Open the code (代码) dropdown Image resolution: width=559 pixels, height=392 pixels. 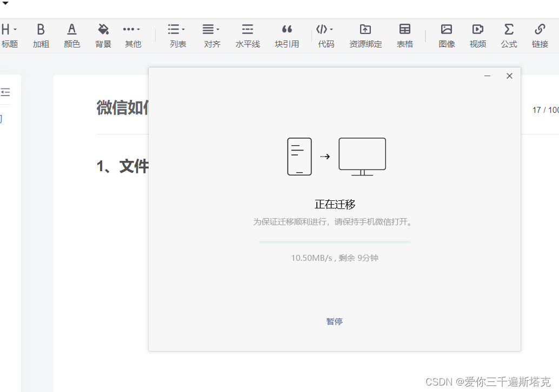[x=325, y=36]
